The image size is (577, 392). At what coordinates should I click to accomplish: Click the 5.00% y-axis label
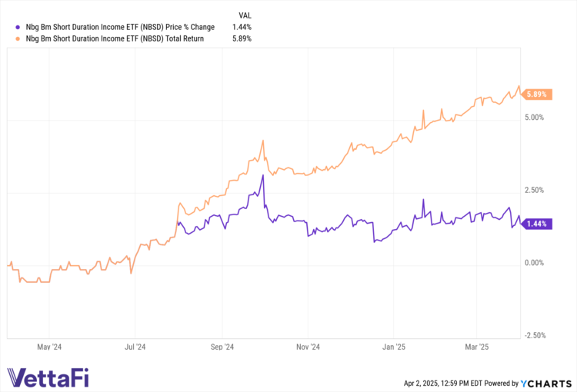(x=534, y=118)
